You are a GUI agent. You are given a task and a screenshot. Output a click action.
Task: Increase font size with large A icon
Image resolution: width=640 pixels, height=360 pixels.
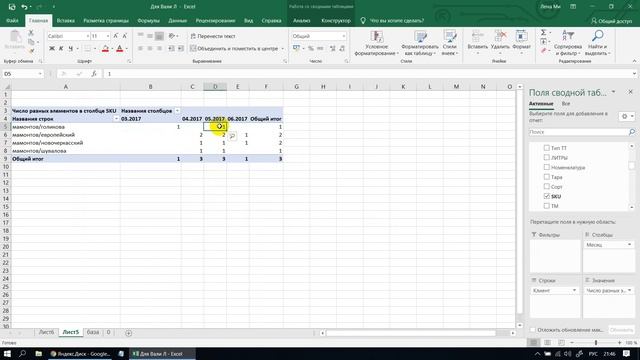coord(116,36)
